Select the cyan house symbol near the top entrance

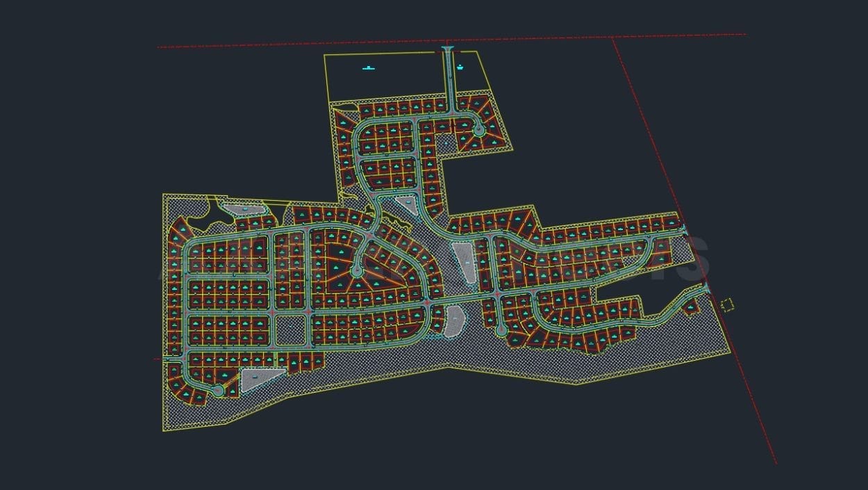tap(460, 66)
